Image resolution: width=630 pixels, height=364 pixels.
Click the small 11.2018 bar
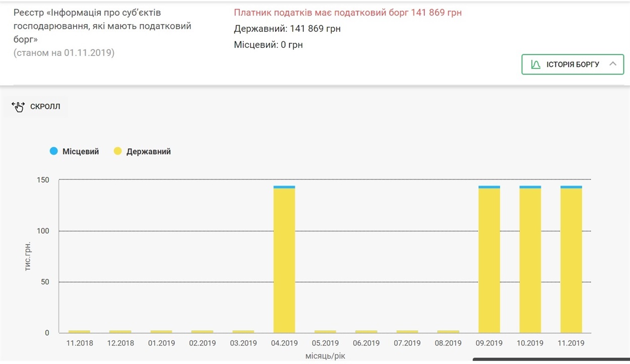79,331
